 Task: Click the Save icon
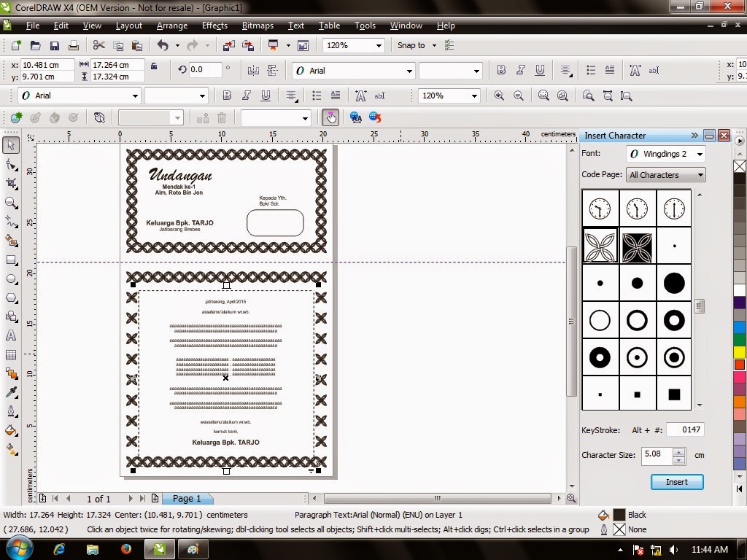coord(54,45)
